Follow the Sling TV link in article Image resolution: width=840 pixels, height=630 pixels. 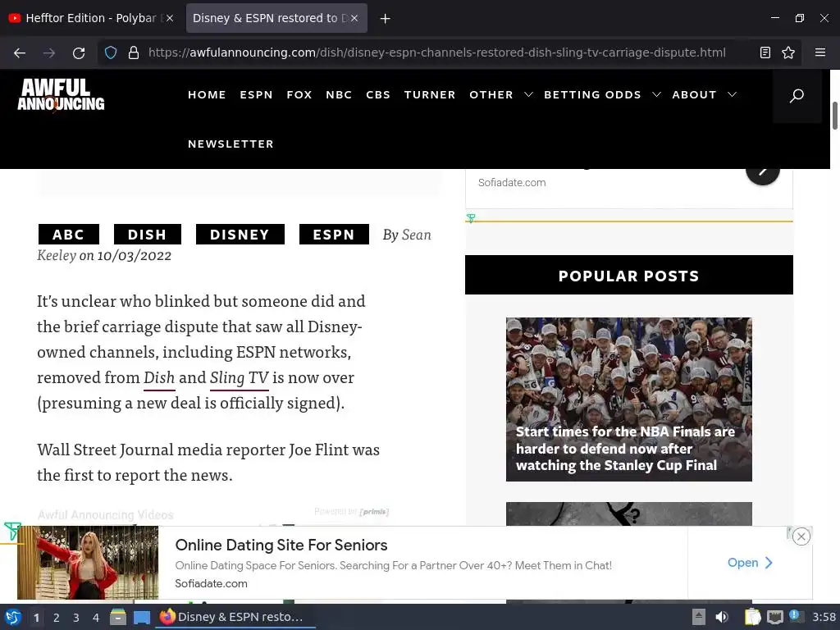click(239, 377)
